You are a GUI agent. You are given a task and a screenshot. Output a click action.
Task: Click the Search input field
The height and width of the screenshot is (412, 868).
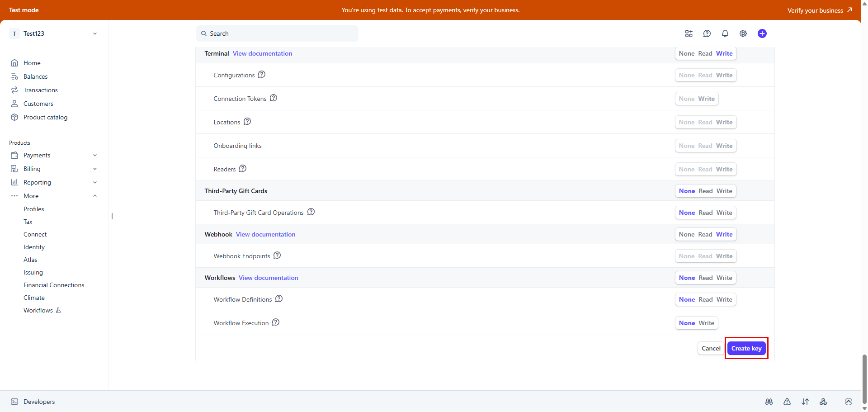[277, 33]
